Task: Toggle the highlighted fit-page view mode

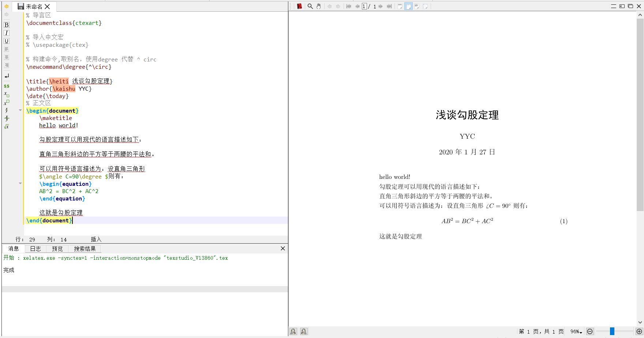Action: coord(408,6)
